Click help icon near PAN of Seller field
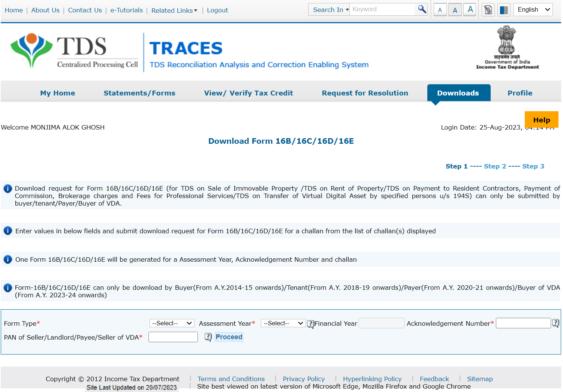Screen dimensions: 563x392 click(208, 337)
